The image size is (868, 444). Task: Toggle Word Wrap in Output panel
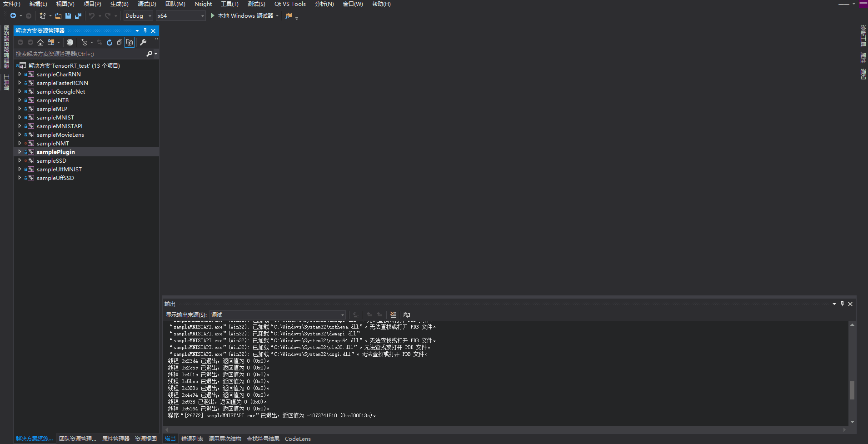[407, 314]
